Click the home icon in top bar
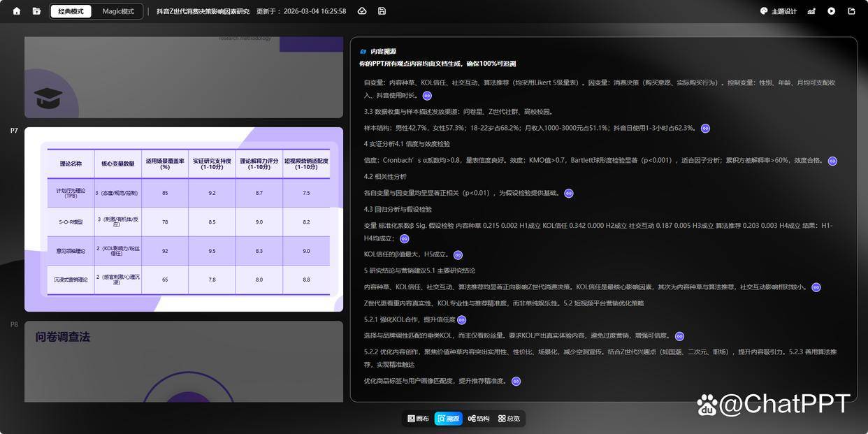The image size is (868, 434). coord(17,11)
